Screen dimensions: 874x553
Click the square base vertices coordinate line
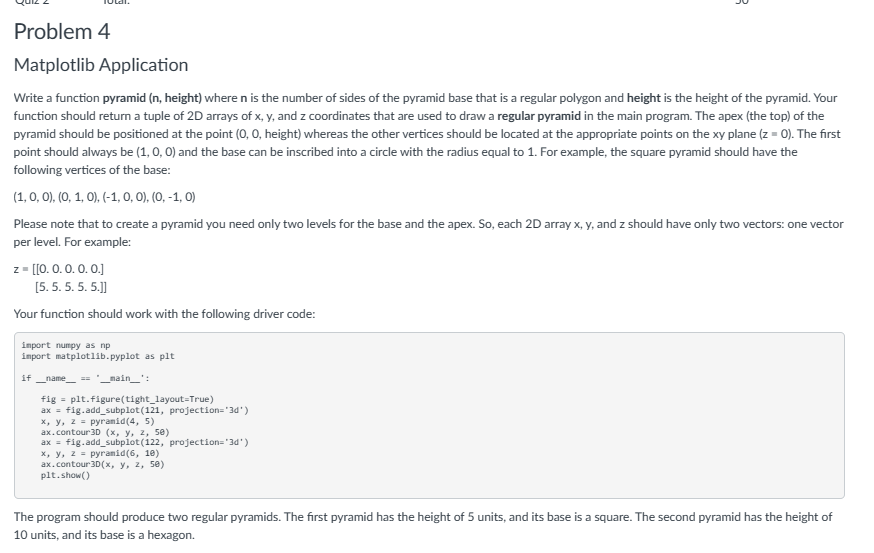click(x=105, y=197)
